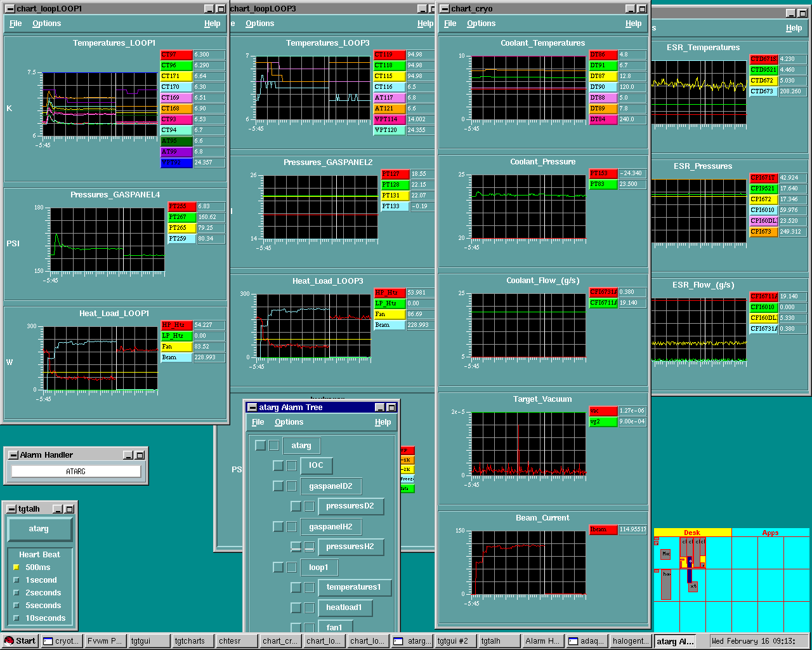
Task: Click the cryot... terminal taskbar icon
Action: 61,641
